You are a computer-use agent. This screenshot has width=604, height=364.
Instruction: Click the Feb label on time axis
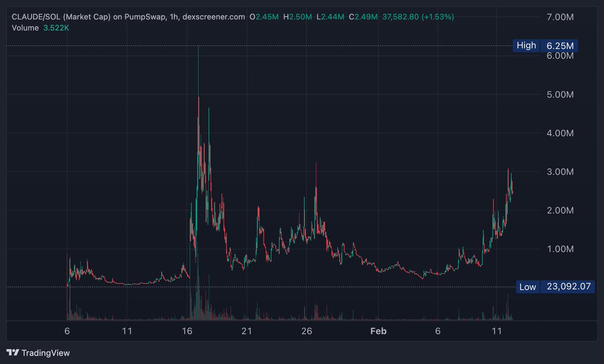378,331
